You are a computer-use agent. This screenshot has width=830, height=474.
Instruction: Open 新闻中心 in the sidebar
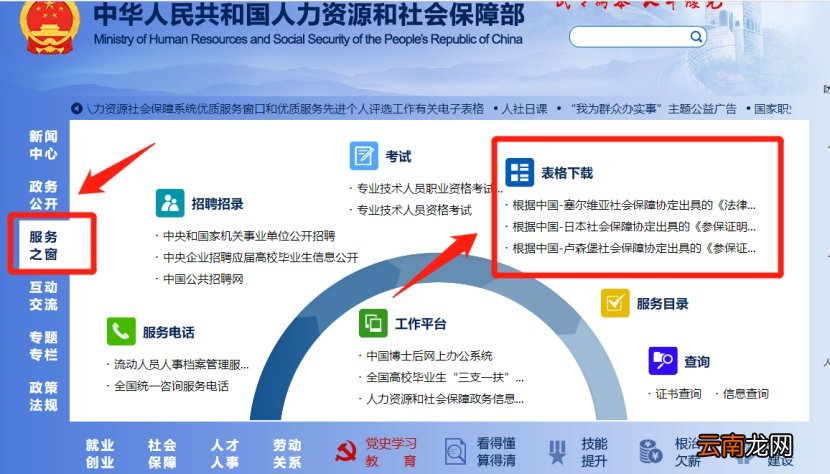(x=43, y=145)
